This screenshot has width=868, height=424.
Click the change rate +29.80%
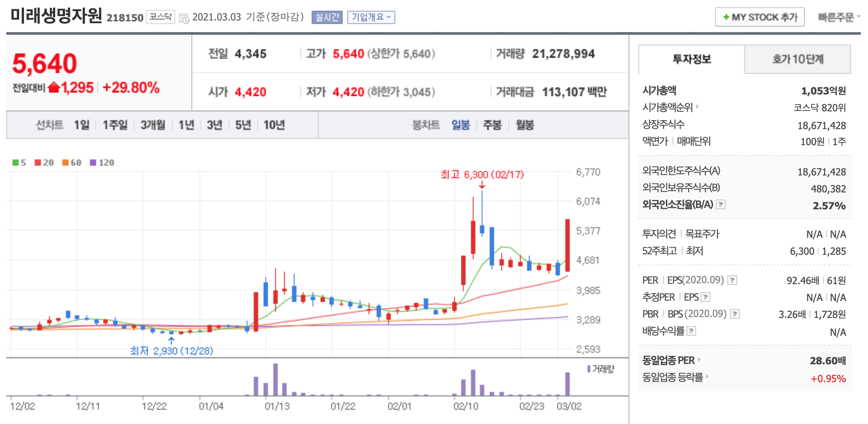pyautogui.click(x=131, y=87)
